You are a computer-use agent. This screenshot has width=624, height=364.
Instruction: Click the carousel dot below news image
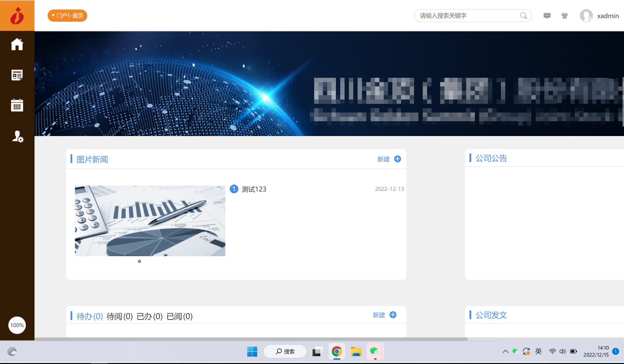(139, 261)
